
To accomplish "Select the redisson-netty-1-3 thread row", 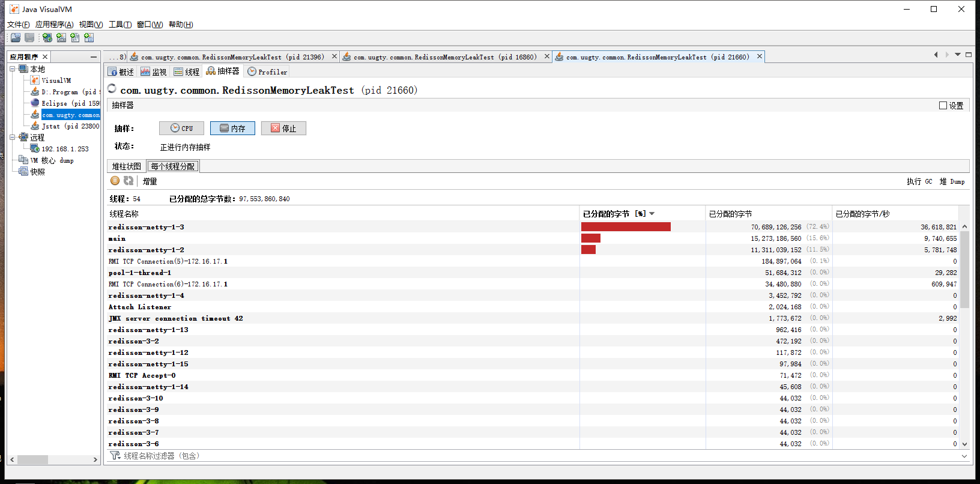I will click(533, 227).
